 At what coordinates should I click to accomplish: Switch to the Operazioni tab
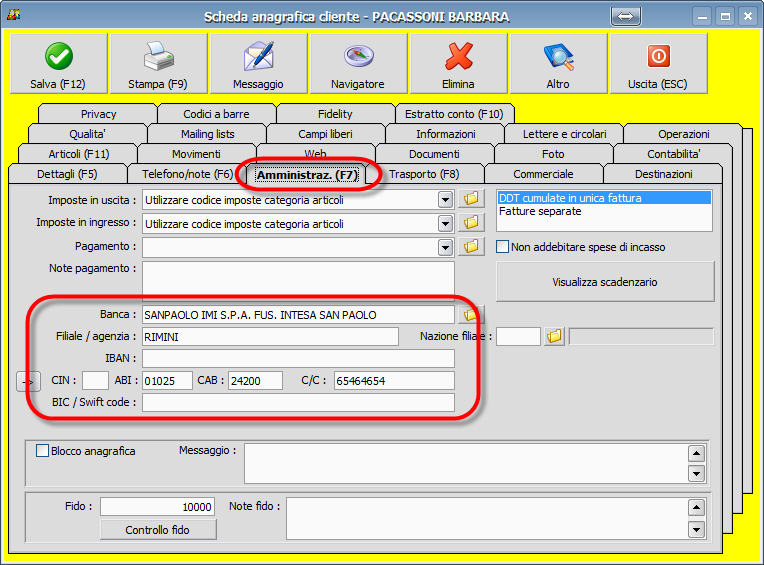click(684, 134)
